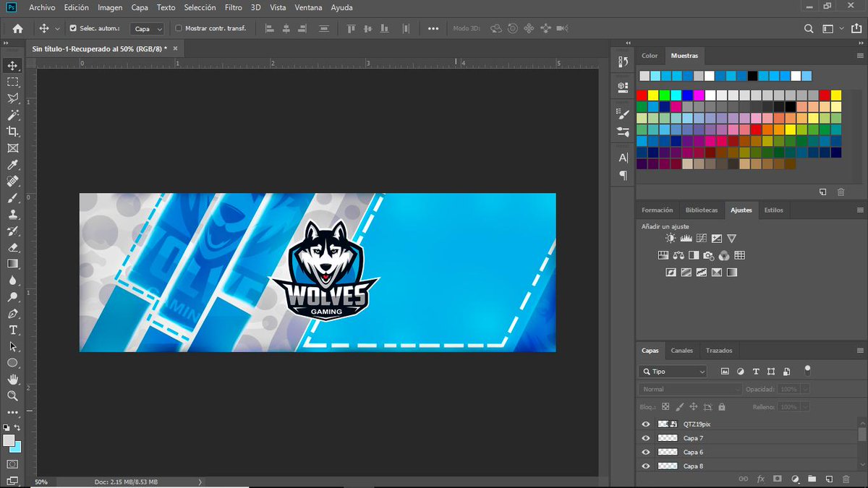
Task: Toggle the layer filtering switch
Action: point(807,370)
